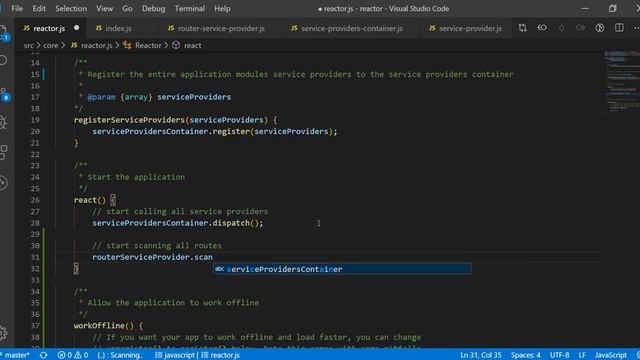The image size is (640, 360).
Task: Open the File menu
Action: (x=17, y=9)
